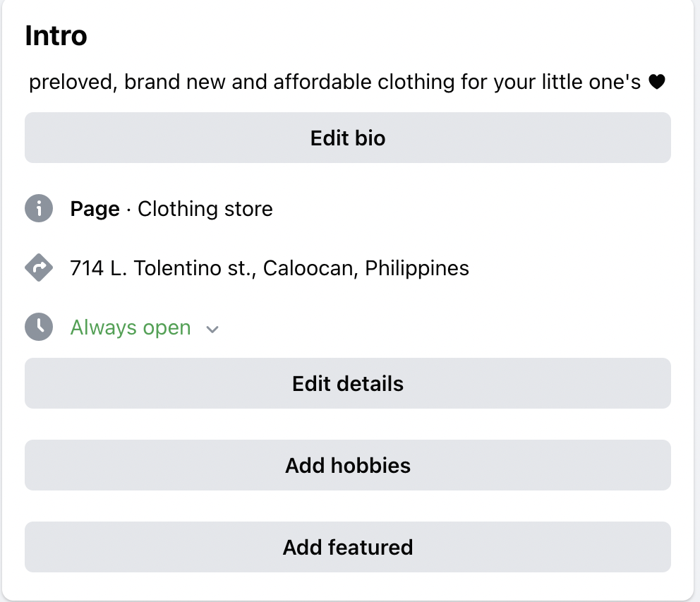This screenshot has width=700, height=602.
Task: Expand the Always open hours chevron
Action: [212, 329]
